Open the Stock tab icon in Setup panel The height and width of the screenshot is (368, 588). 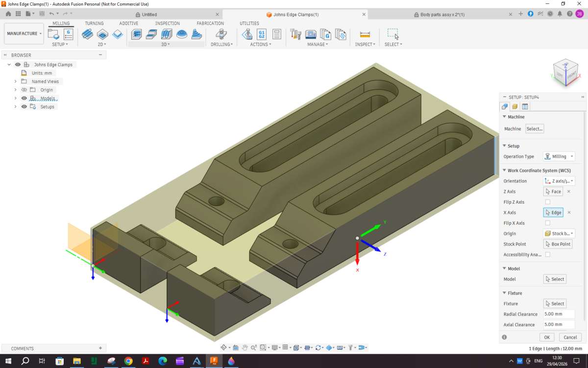514,106
